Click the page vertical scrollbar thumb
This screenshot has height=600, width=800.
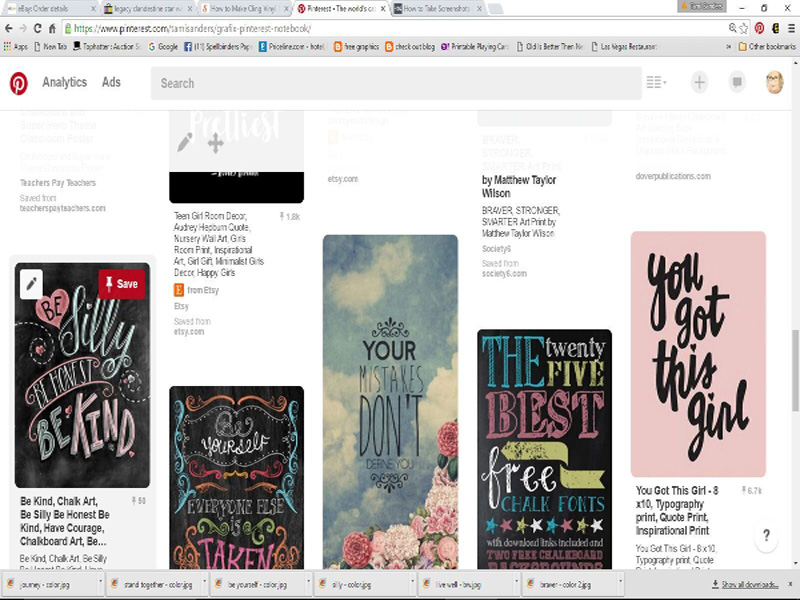click(x=795, y=370)
